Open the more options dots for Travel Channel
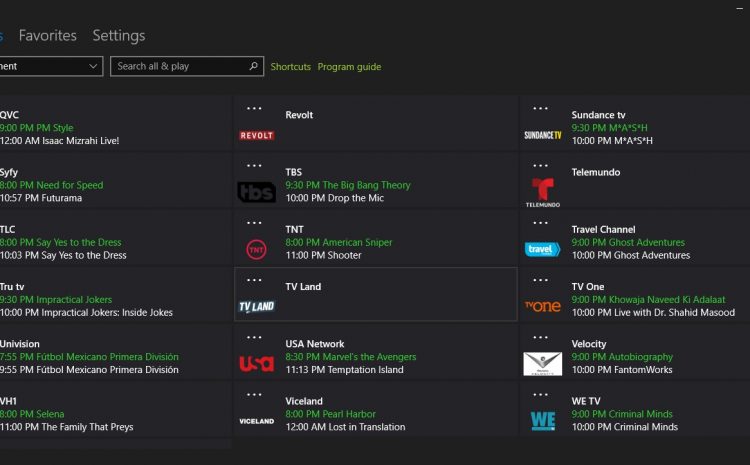Screen dimensions: 750x465 [x=540, y=223]
